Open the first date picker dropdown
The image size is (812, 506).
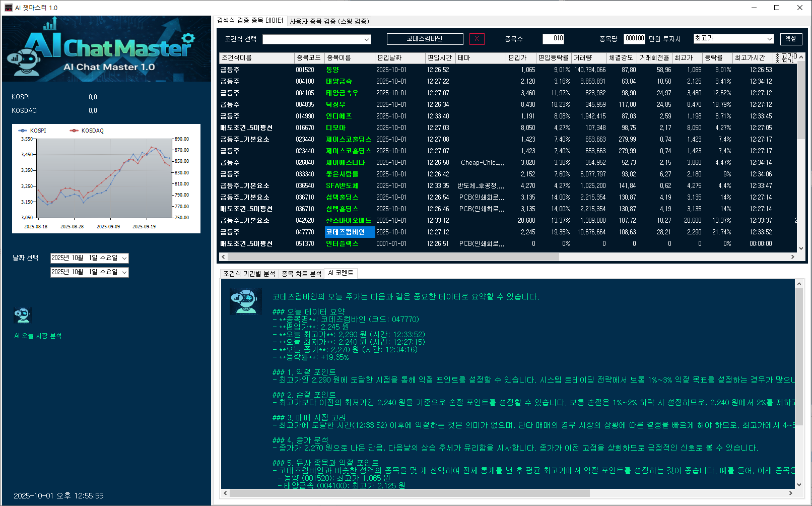pos(124,258)
